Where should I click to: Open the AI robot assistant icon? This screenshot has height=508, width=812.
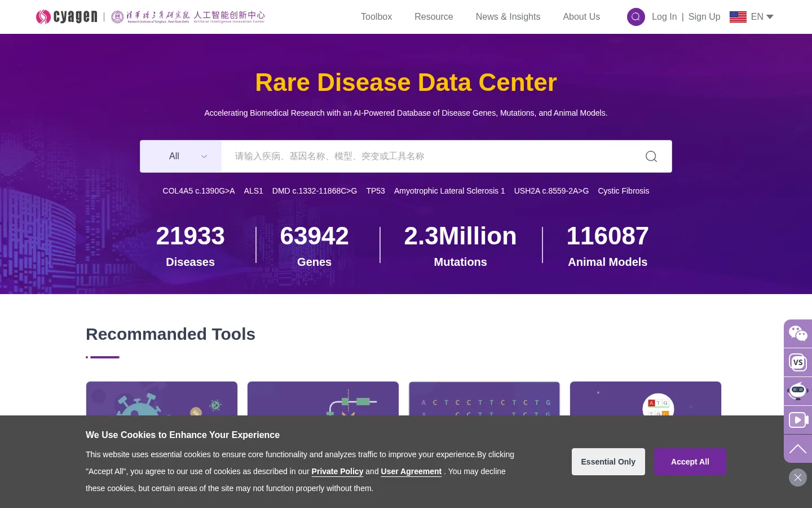click(x=798, y=391)
